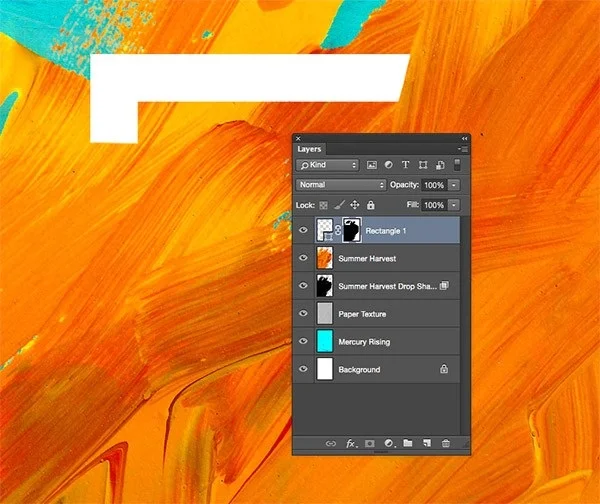
Task: Open the Fill slider arrow
Action: (x=454, y=205)
